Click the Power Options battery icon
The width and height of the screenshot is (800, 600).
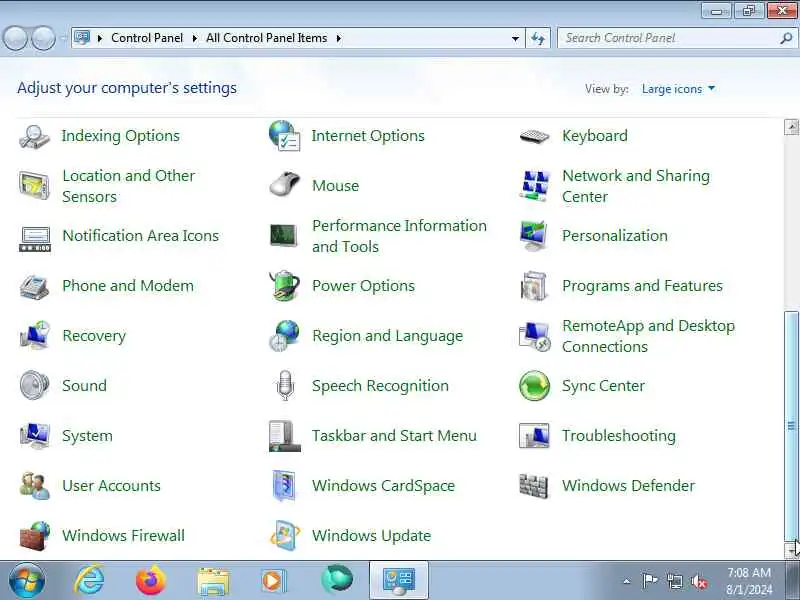click(x=284, y=286)
